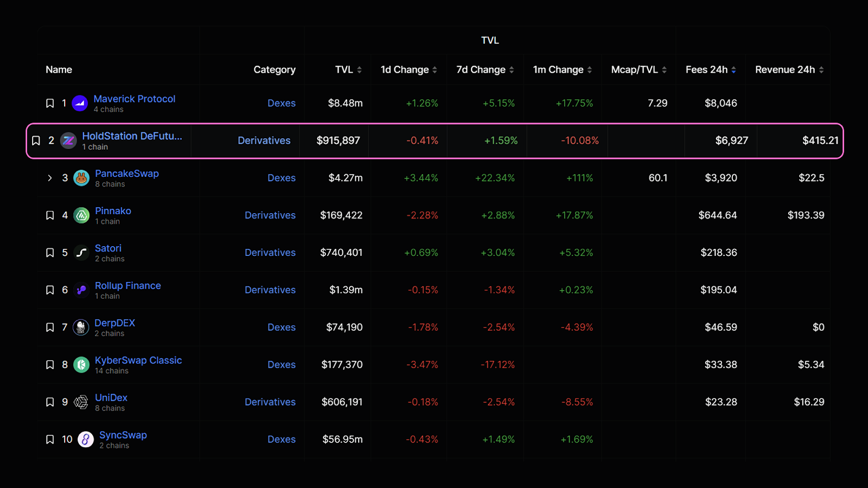This screenshot has height=488, width=868.
Task: Click the Pinnako logo icon
Action: point(81,215)
